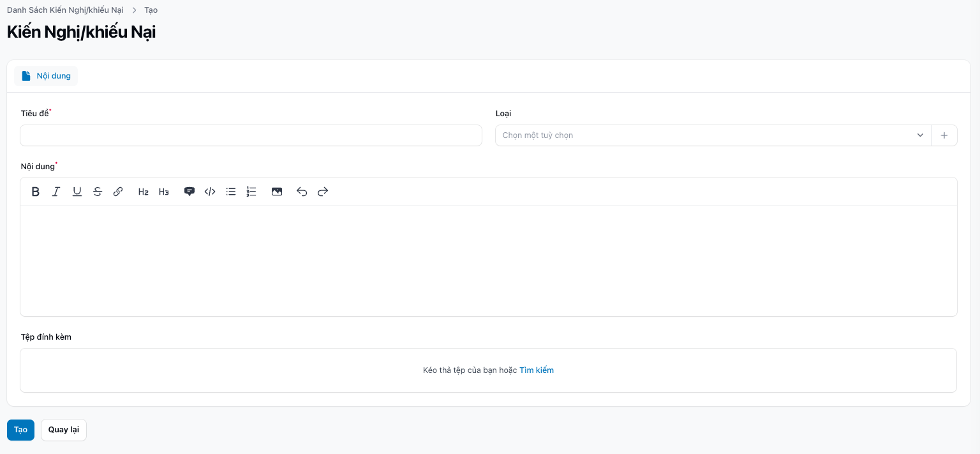This screenshot has width=980, height=454.
Task: Create a numbered list
Action: pyautogui.click(x=251, y=192)
